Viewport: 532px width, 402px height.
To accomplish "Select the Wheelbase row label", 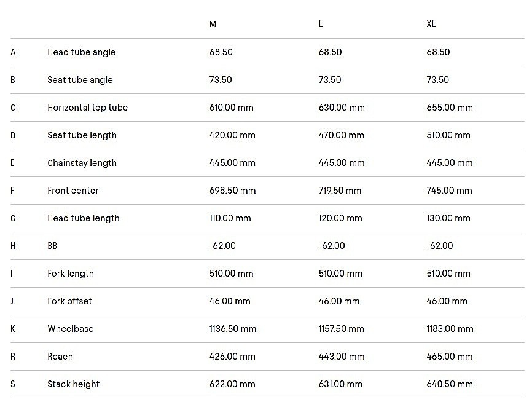I will click(71, 329).
